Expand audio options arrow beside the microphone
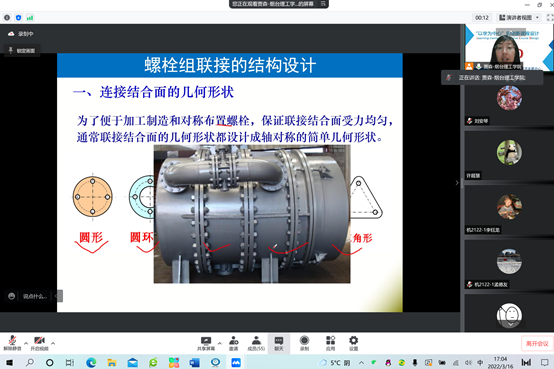 point(26,343)
